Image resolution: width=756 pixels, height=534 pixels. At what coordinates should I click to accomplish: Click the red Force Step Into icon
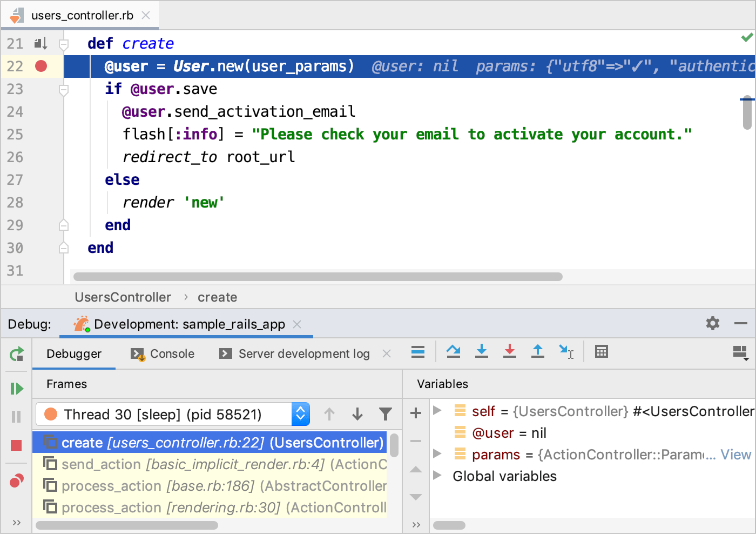tap(510, 352)
